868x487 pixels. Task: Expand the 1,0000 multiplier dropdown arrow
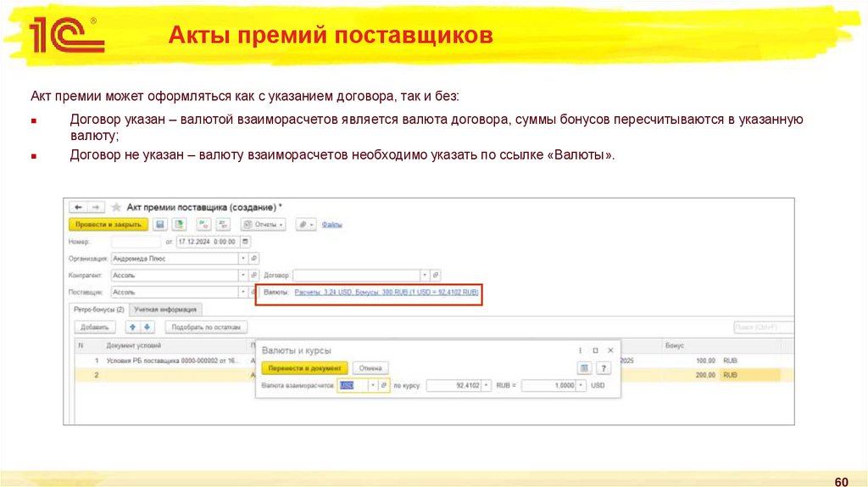tap(581, 385)
